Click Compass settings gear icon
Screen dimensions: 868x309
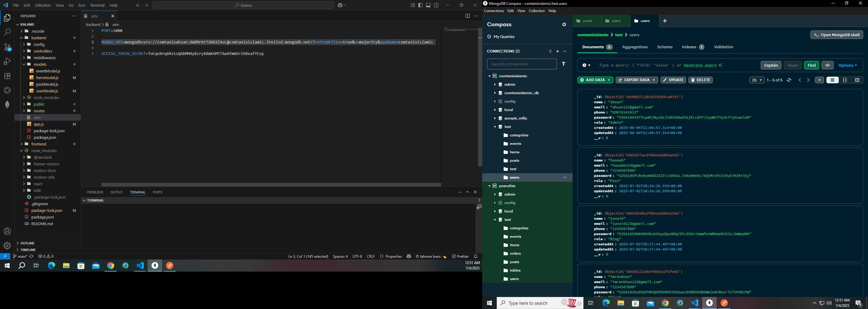[x=564, y=25]
